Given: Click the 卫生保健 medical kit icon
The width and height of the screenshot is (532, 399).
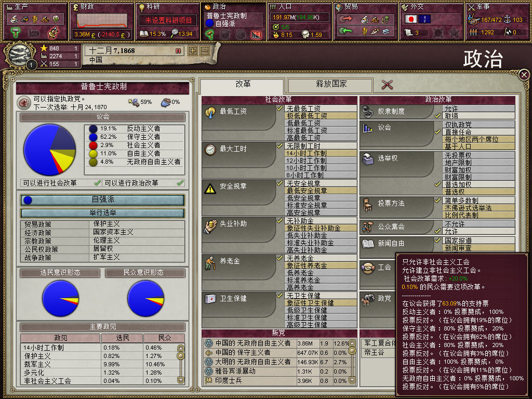Looking at the screenshot, I should click(x=210, y=299).
